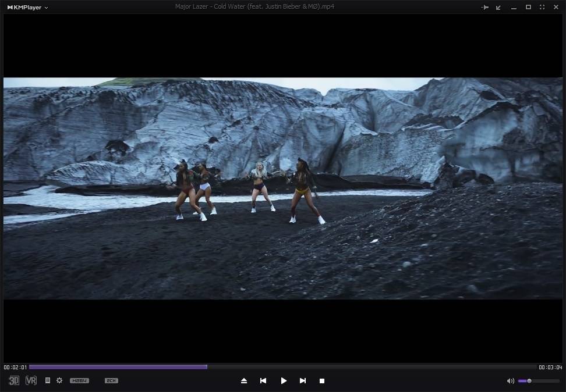Skip to next track

(x=303, y=381)
